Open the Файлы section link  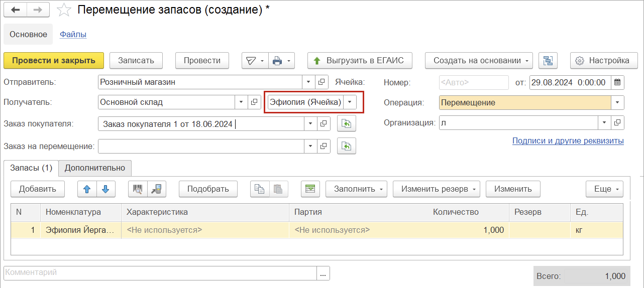73,34
